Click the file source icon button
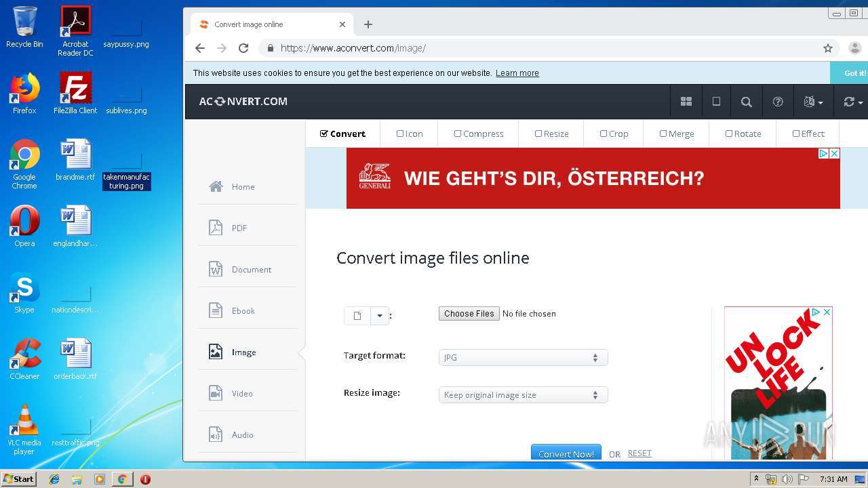 (357, 316)
